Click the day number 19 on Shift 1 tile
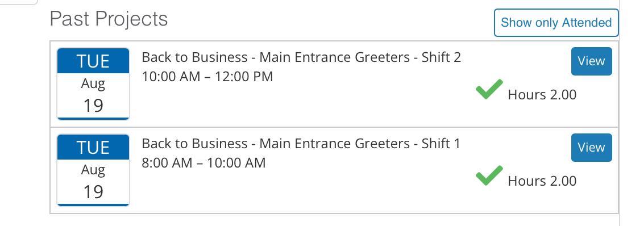 [x=93, y=191]
